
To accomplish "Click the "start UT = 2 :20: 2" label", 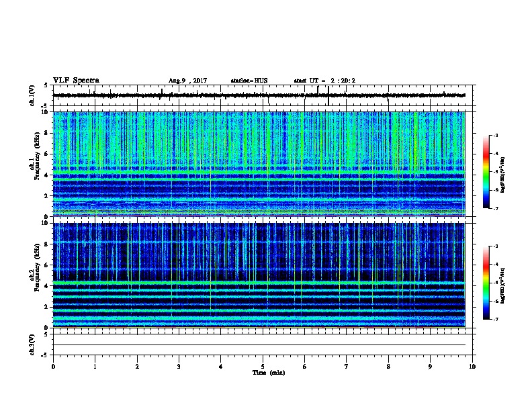I will 324,81.
